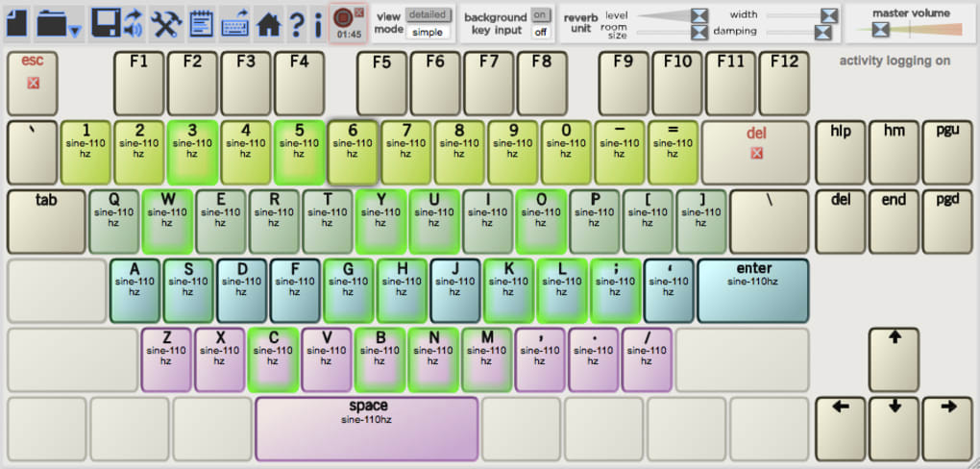Click the 'activity logging on' text
This screenshot has height=469, width=980.
(x=894, y=61)
